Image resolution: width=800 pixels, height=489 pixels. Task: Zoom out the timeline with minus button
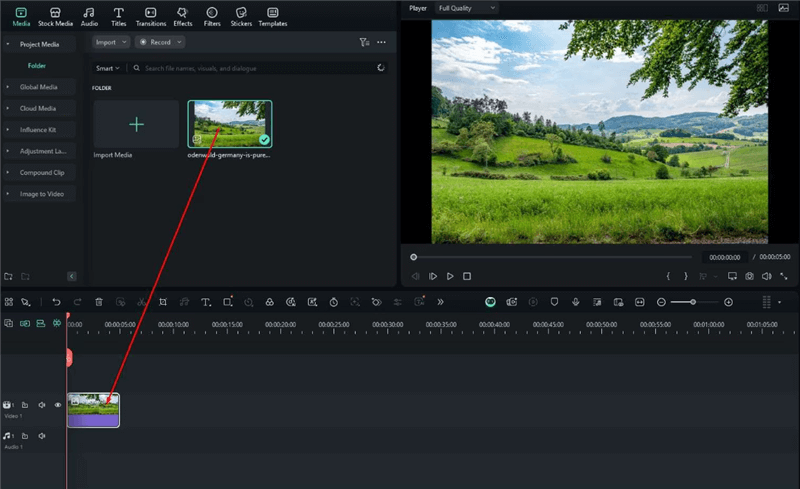(x=661, y=302)
